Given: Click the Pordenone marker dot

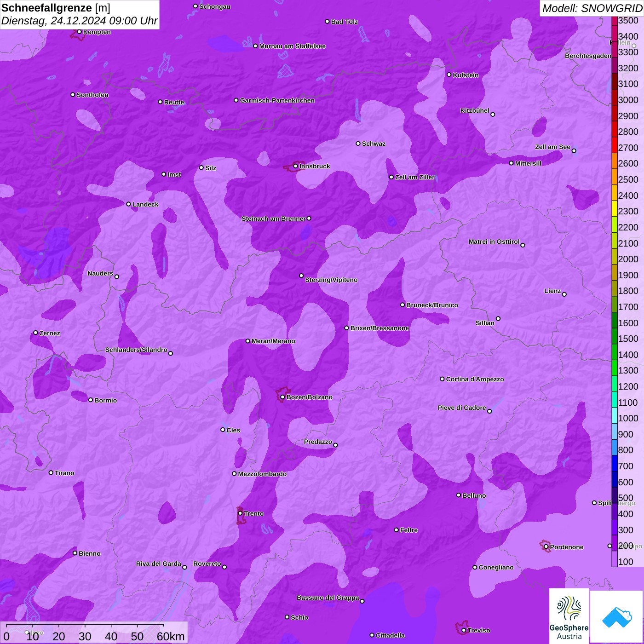Looking at the screenshot, I should coord(546,547).
